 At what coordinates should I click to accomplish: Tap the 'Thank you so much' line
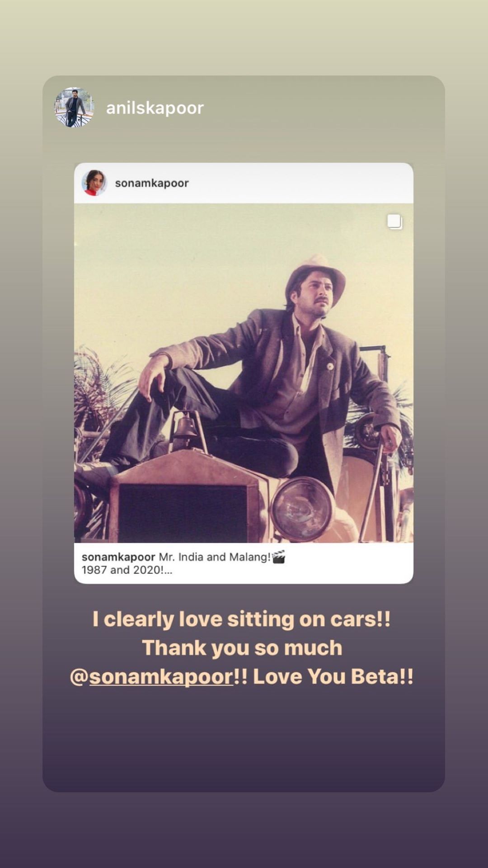coord(242,648)
